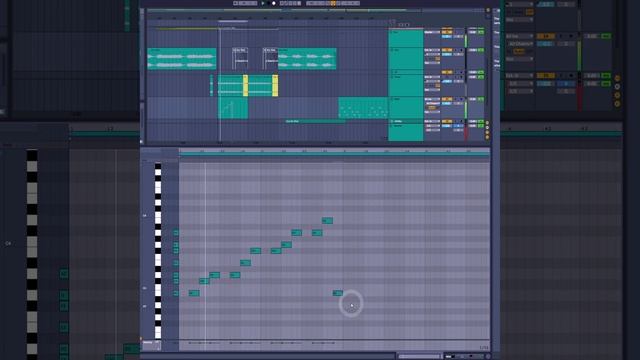
Task: Open the yellow-clip track's input routing dropdown
Action: (x=432, y=77)
